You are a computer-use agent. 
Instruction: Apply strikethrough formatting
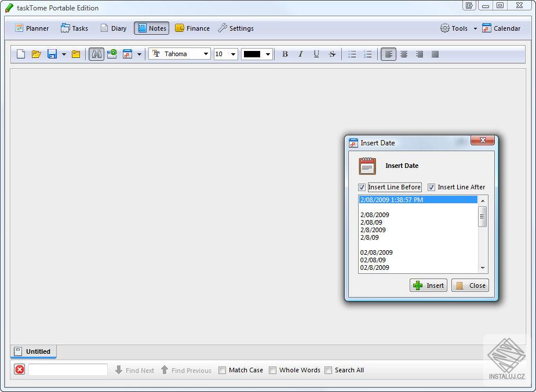(x=332, y=54)
